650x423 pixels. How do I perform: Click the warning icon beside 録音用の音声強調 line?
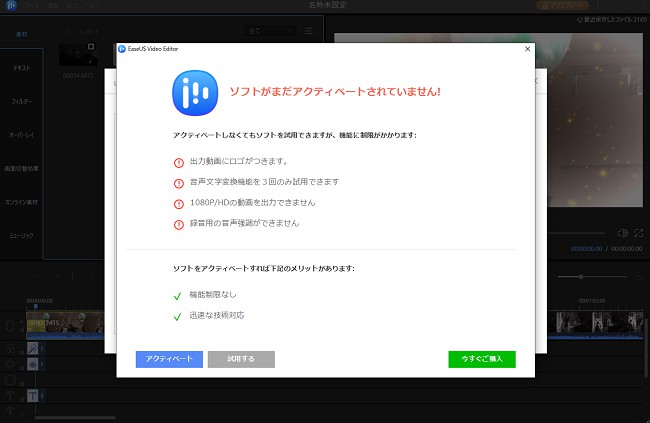pos(179,225)
